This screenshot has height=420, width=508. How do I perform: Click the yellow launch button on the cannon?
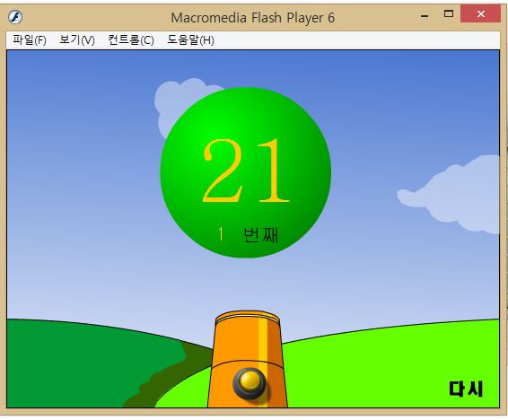250,383
